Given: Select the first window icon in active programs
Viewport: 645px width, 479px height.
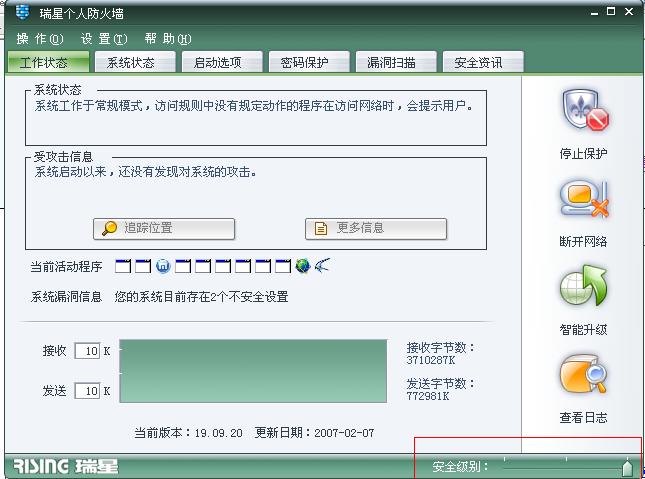Looking at the screenshot, I should tap(123, 266).
